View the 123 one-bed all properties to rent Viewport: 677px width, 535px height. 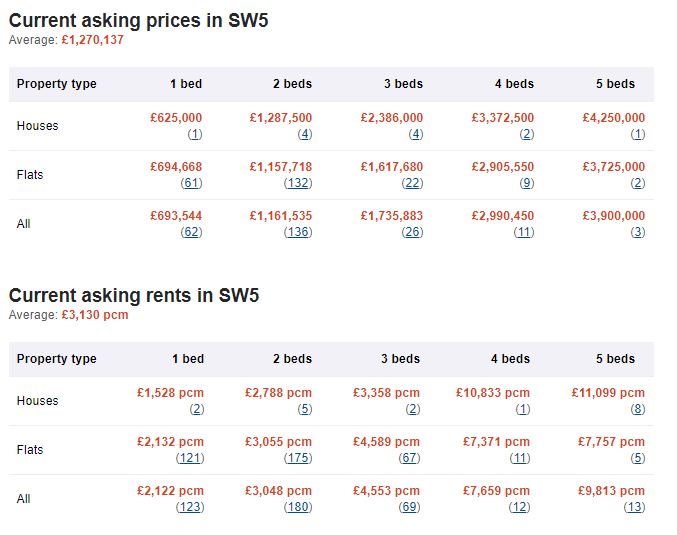[190, 507]
